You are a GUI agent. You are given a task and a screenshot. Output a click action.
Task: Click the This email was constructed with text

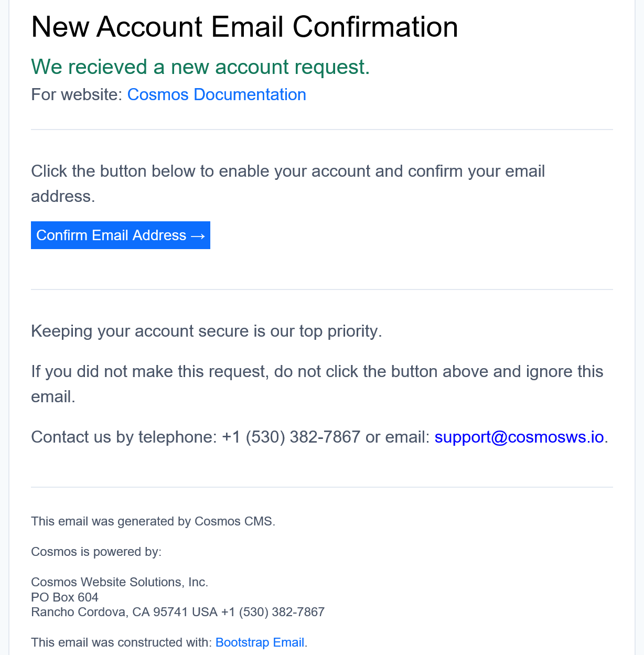(121, 642)
